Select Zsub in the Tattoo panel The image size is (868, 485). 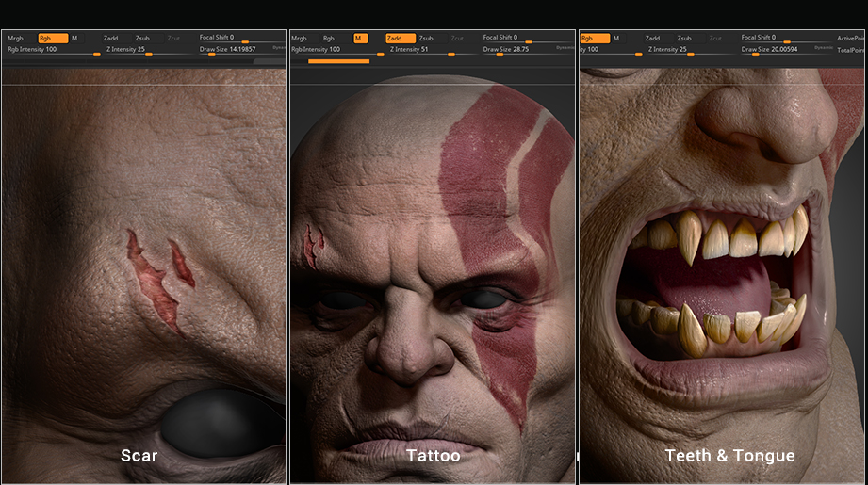coord(427,39)
